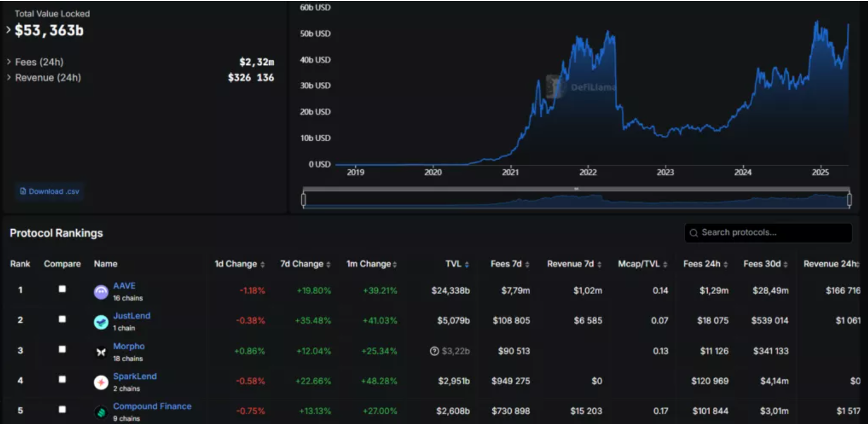Click the Rank column header

pos(20,264)
